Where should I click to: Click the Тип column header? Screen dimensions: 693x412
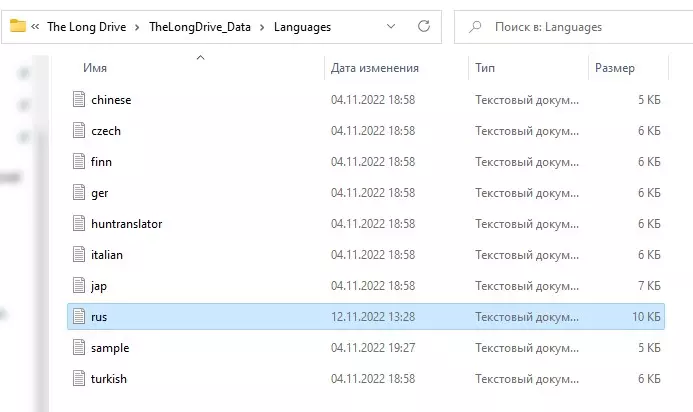[485, 68]
